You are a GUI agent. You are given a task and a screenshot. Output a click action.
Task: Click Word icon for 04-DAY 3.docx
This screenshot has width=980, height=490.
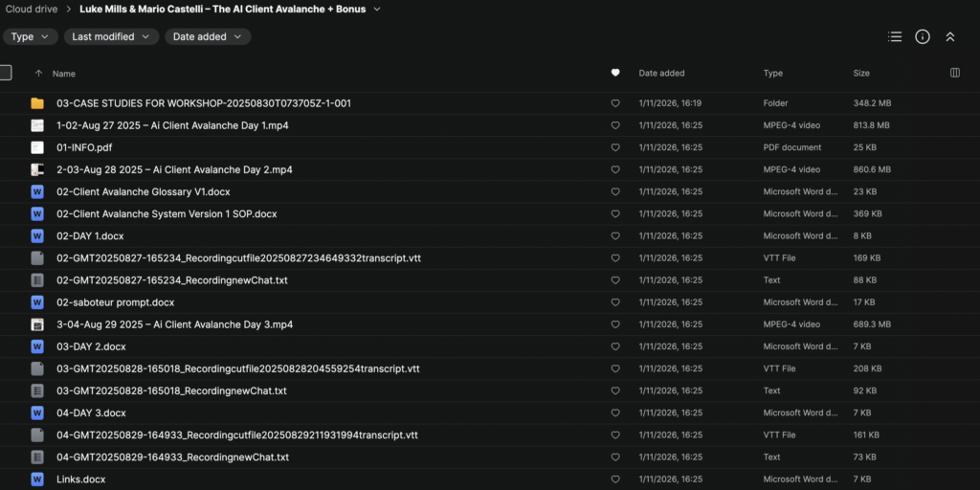37,413
